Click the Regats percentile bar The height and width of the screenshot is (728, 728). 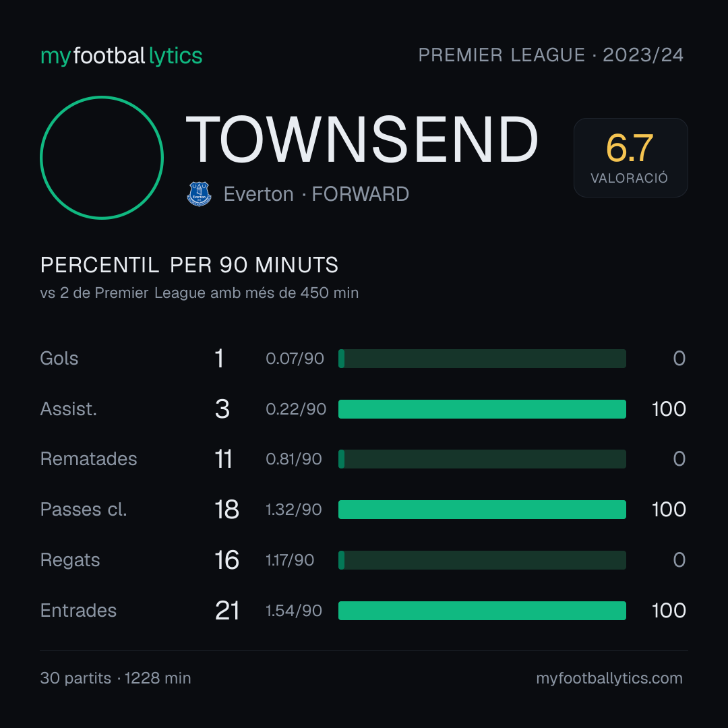(482, 560)
